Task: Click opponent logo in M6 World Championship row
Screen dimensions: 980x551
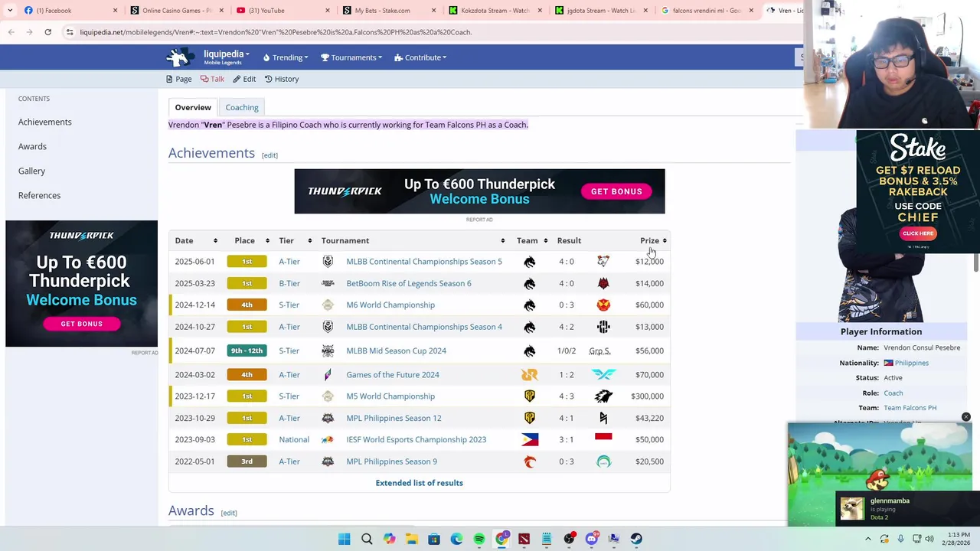Action: (603, 305)
